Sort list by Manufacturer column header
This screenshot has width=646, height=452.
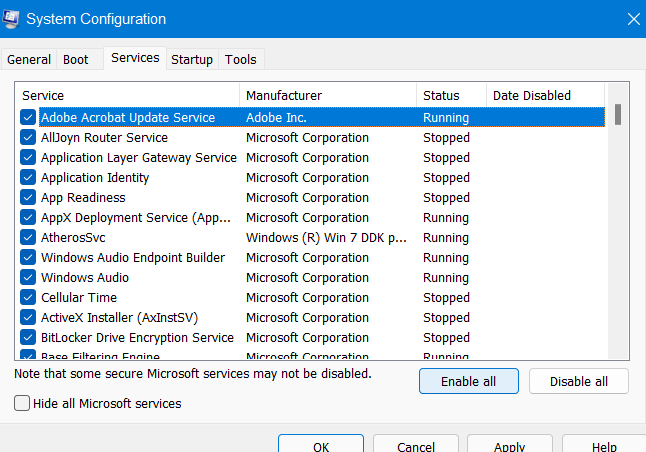coord(327,96)
